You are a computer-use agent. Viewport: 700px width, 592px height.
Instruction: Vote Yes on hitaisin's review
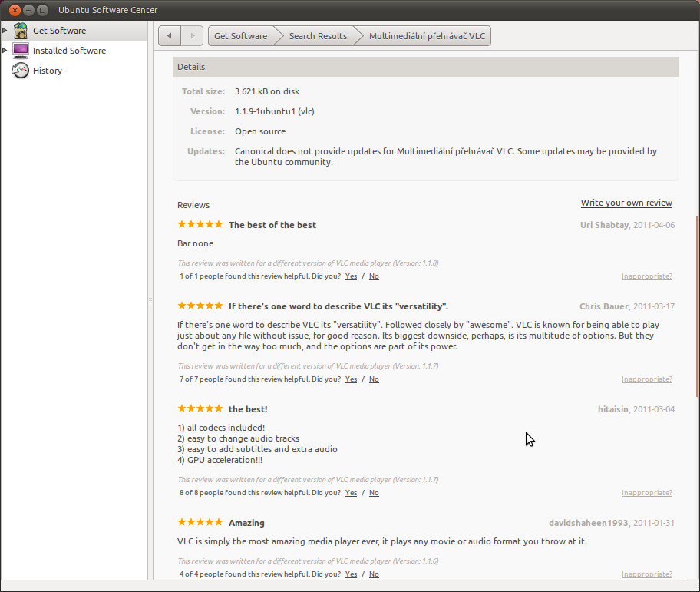(351, 493)
